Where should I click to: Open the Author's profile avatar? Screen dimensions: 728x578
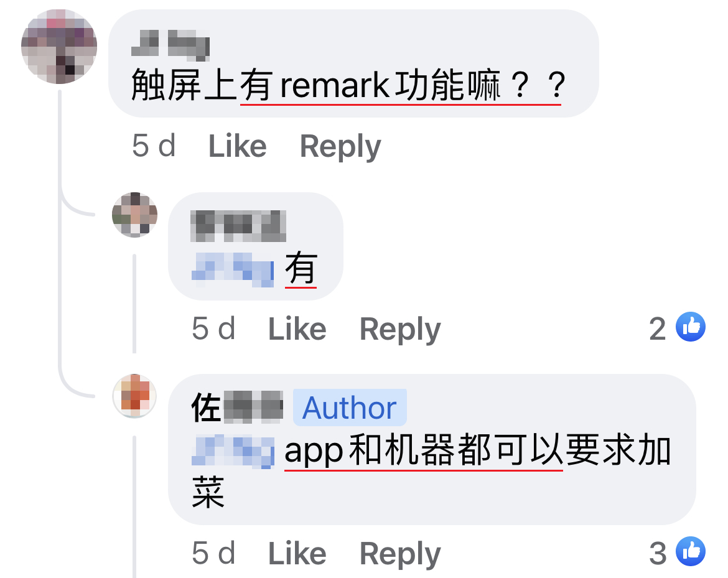[x=134, y=396]
